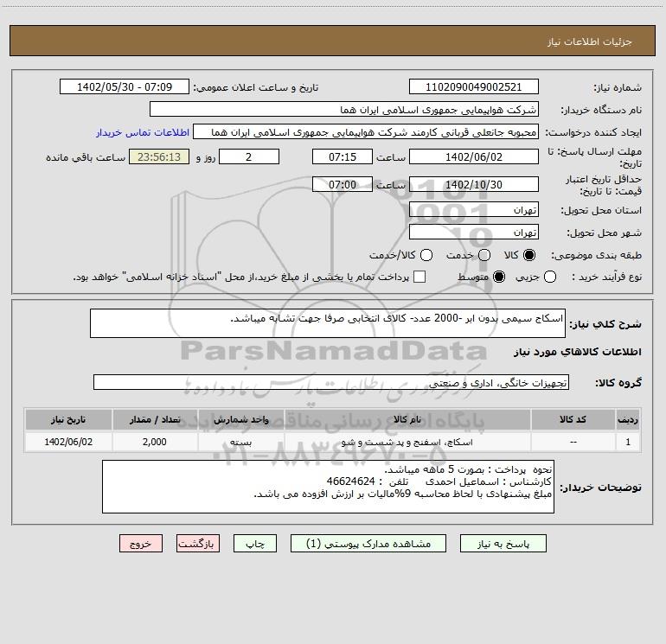Screen dimensions: 666x644
Task: Click the تاریخ نیاز column header
Action: click(x=68, y=419)
